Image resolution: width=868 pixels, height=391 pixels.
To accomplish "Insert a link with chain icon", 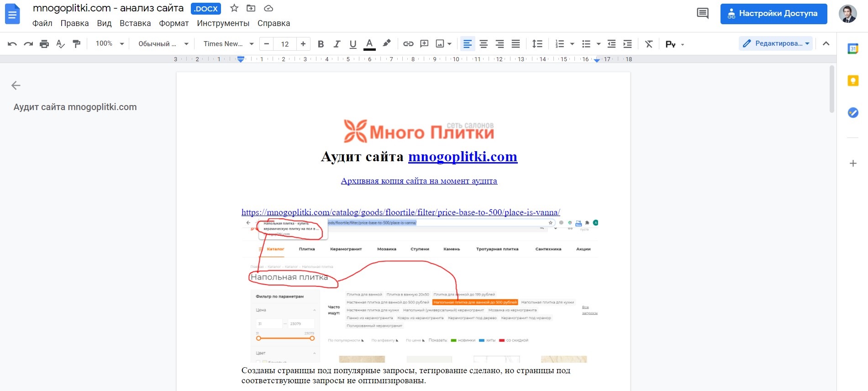I will point(408,44).
